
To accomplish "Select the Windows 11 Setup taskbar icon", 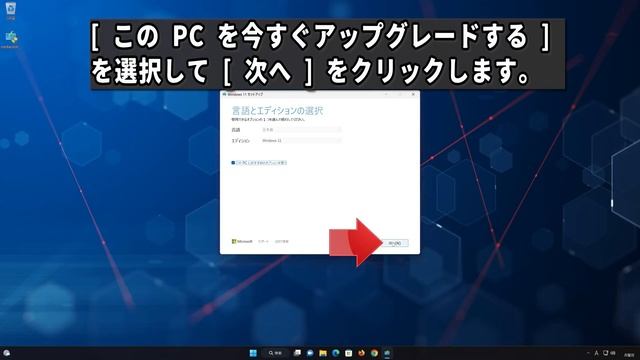I will pyautogui.click(x=387, y=353).
